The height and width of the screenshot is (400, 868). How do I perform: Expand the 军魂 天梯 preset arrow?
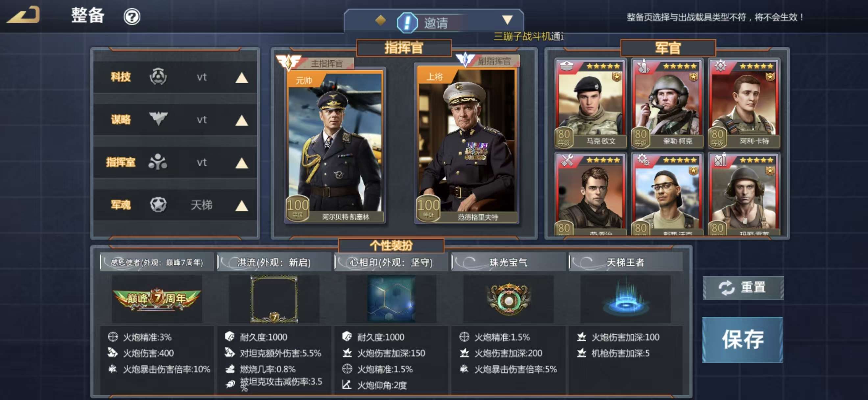click(x=242, y=206)
